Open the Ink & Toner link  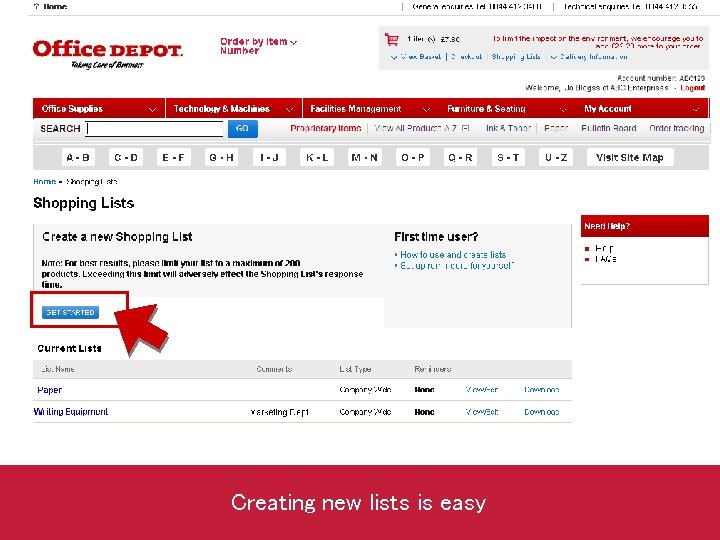tap(508, 129)
